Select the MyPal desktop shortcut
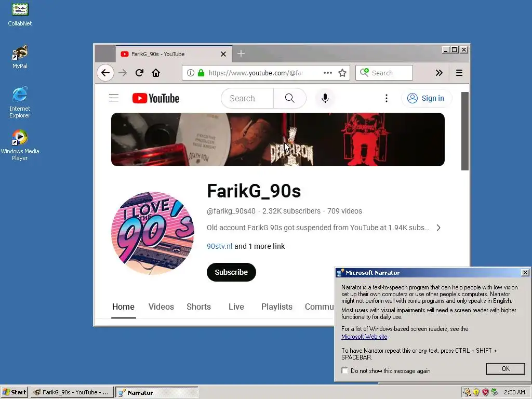Screen dimensions: 532x399 tap(20, 57)
